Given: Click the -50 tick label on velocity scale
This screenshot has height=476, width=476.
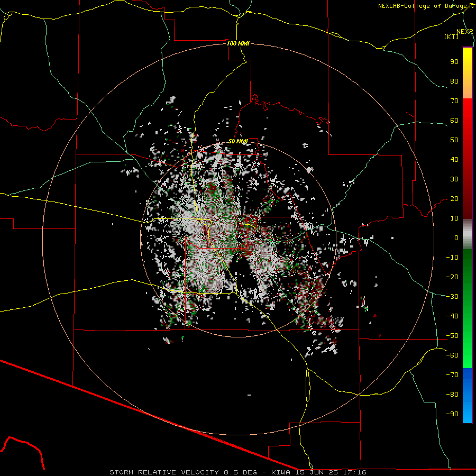Looking at the screenshot, I should click(452, 336).
